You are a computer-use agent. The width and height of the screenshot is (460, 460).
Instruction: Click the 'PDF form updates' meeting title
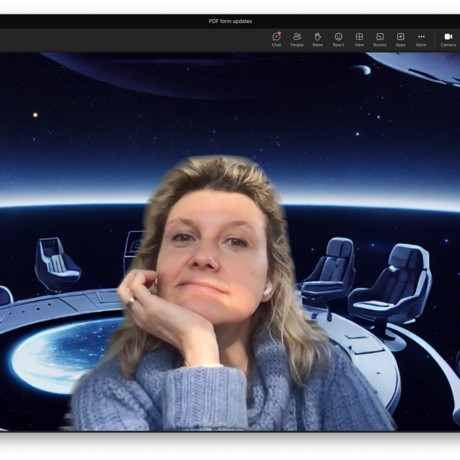coord(230,21)
